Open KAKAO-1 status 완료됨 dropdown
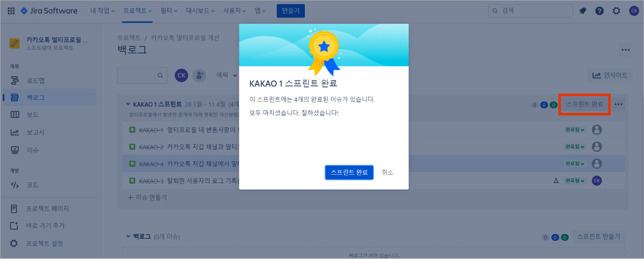 tap(575, 129)
